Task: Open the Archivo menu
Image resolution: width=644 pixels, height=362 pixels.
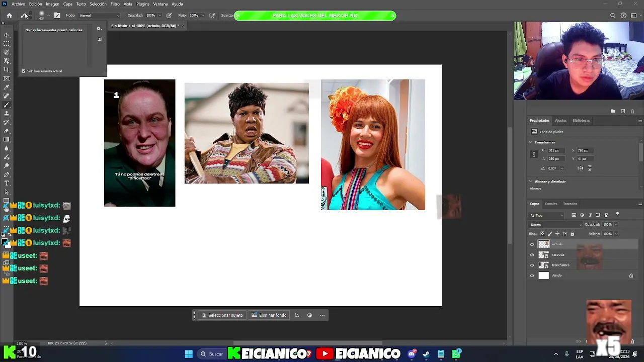Action: click(18, 4)
